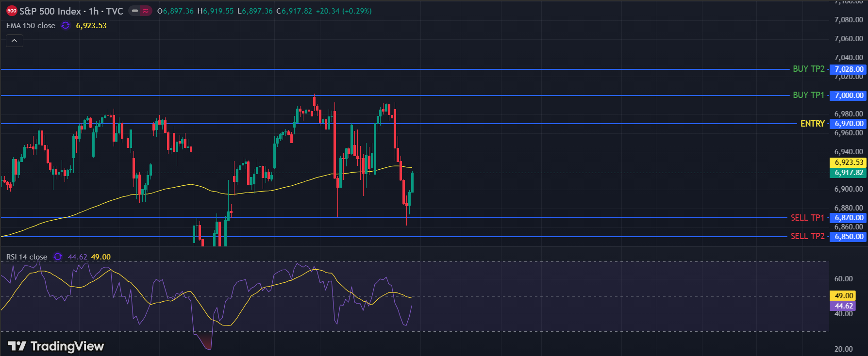
Task: Click the yellow 49.00 RSI scale tag
Action: coord(844,296)
